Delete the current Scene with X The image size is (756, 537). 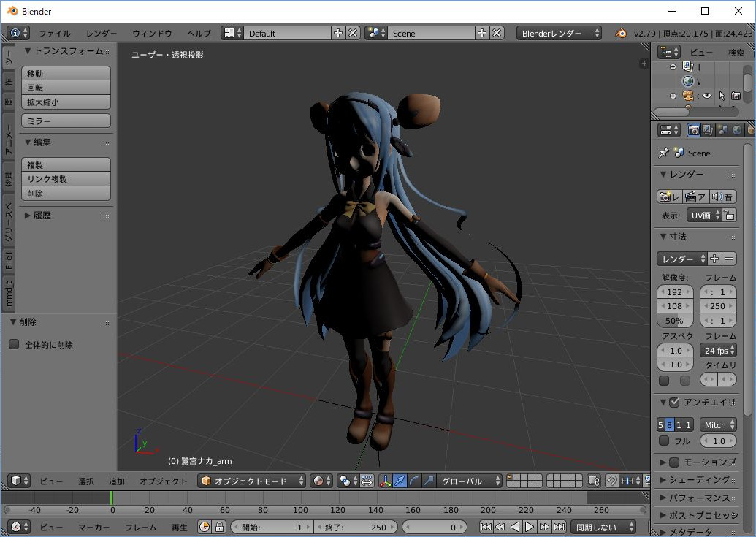(x=497, y=33)
